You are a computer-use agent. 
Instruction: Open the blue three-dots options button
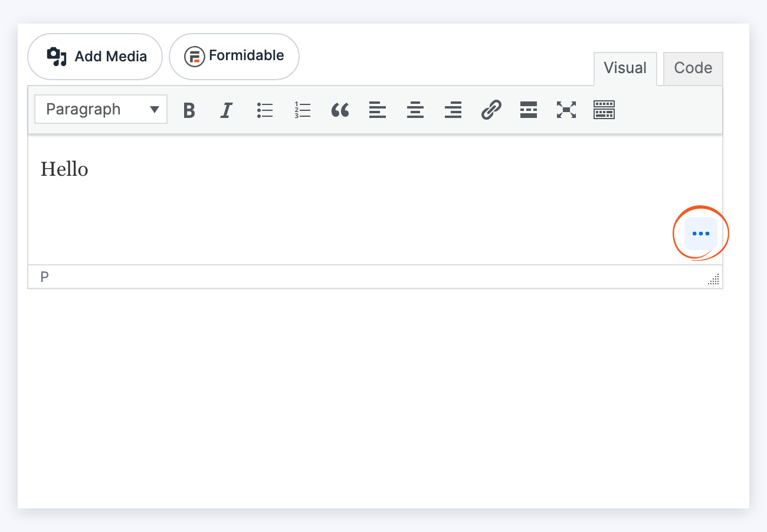701,234
